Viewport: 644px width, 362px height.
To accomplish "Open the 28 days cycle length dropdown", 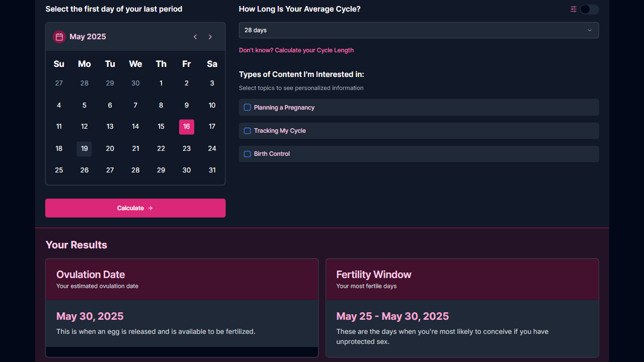I will (419, 30).
